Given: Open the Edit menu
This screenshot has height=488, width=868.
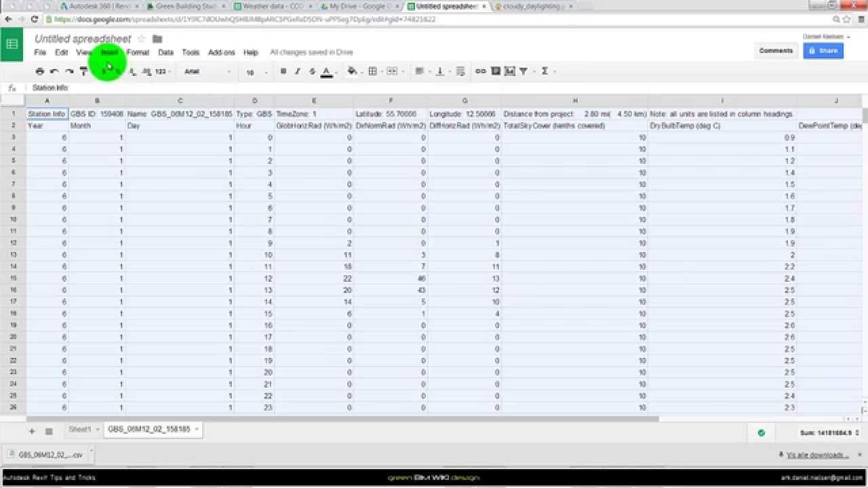Looking at the screenshot, I should point(61,52).
